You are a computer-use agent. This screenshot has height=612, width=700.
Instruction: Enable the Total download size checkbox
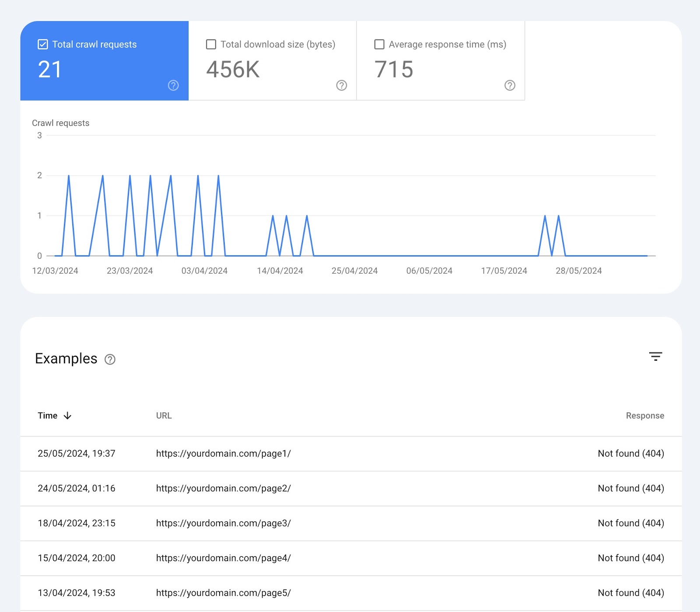click(211, 44)
